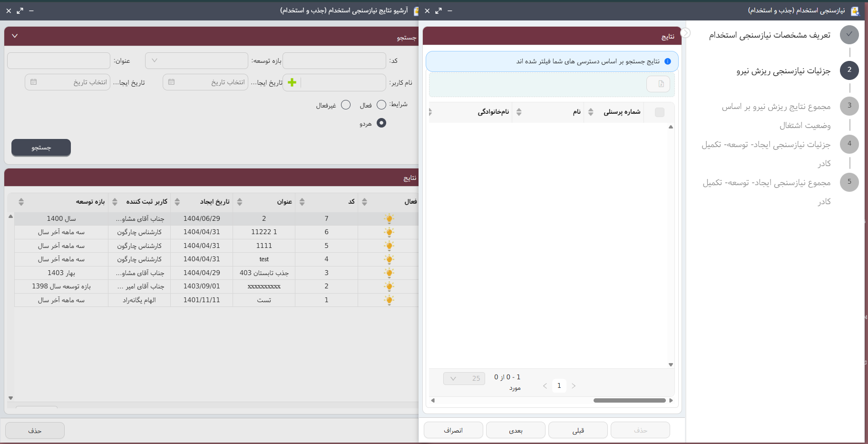Open calendar icon in first تاریخ ایجاد field
Image resolution: width=868 pixels, height=444 pixels.
[171, 82]
